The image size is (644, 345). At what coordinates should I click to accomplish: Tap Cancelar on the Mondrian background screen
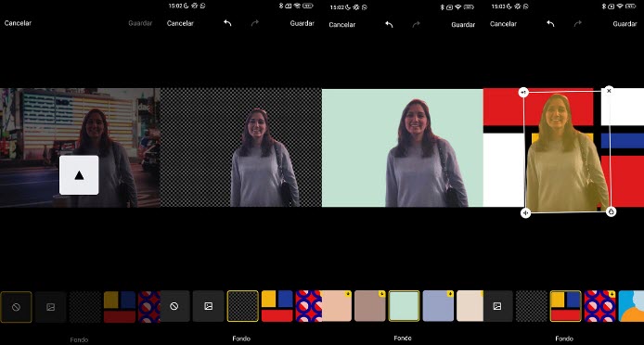[503, 24]
